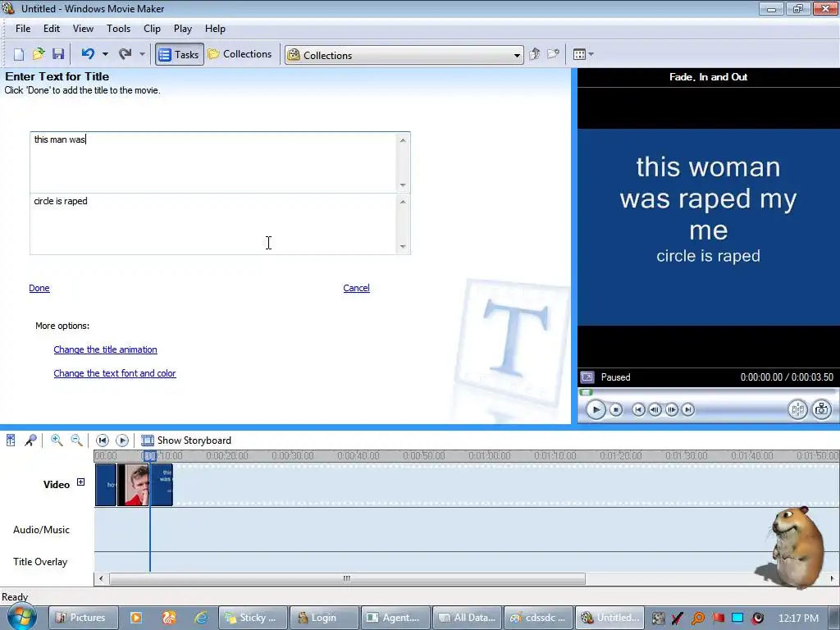Open the undo history dropdown arrow

pyautogui.click(x=105, y=54)
